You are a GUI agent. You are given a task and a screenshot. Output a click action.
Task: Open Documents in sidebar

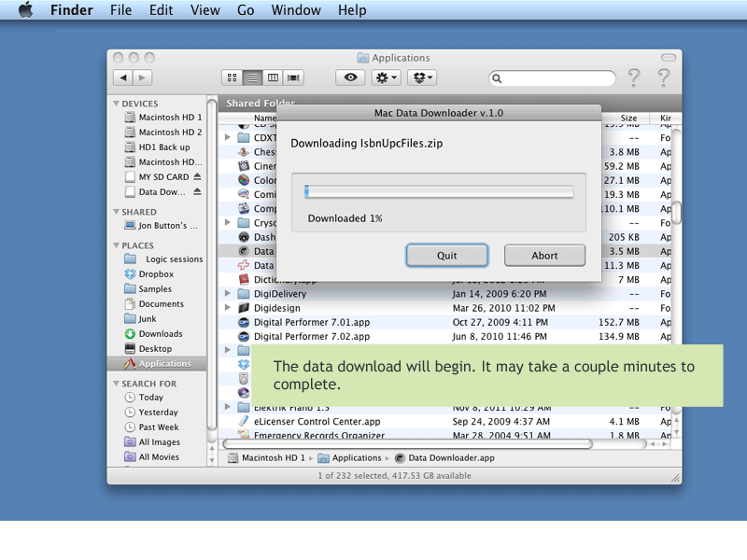coord(153,304)
